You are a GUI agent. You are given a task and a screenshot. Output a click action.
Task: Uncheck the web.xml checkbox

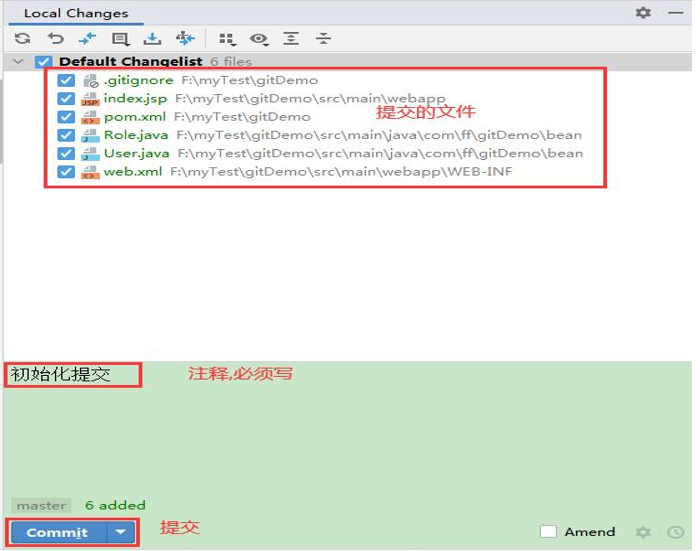pos(66,172)
